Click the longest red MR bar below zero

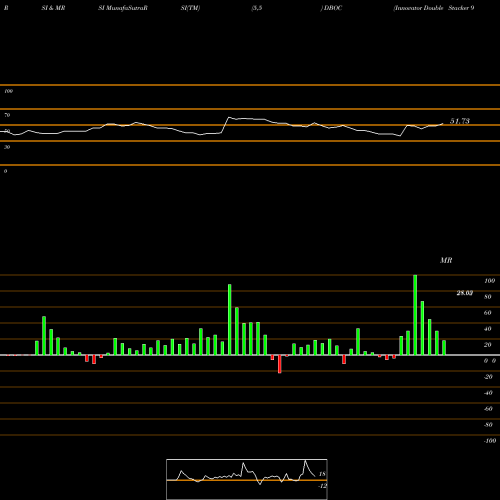(280, 364)
